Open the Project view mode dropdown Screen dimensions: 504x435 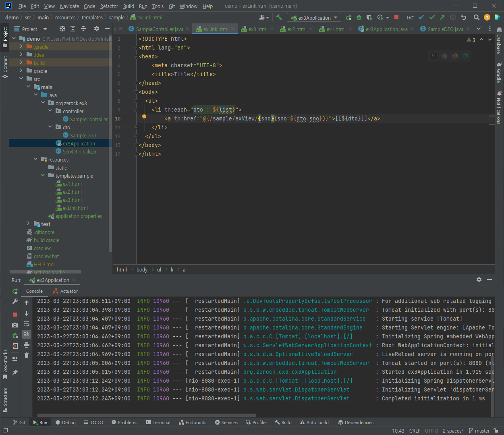[x=45, y=29]
